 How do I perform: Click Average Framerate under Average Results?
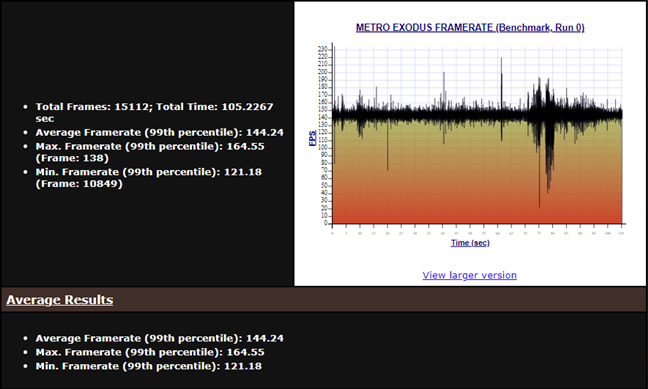pos(160,339)
